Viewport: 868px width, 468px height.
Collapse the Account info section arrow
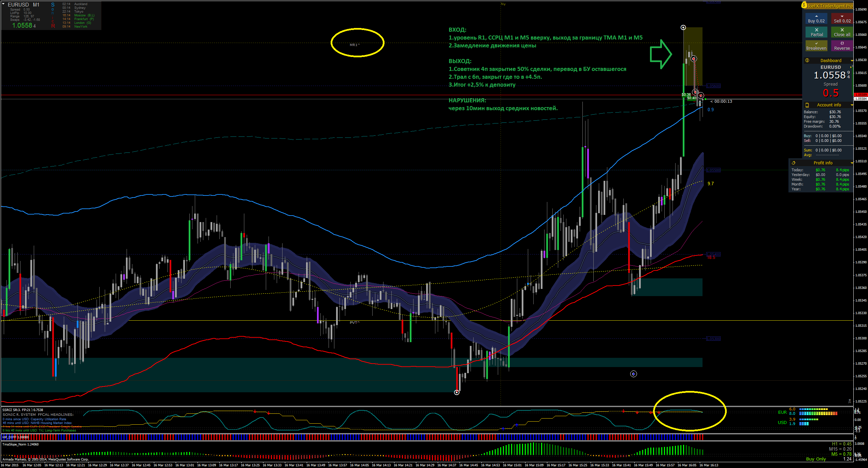(852, 105)
